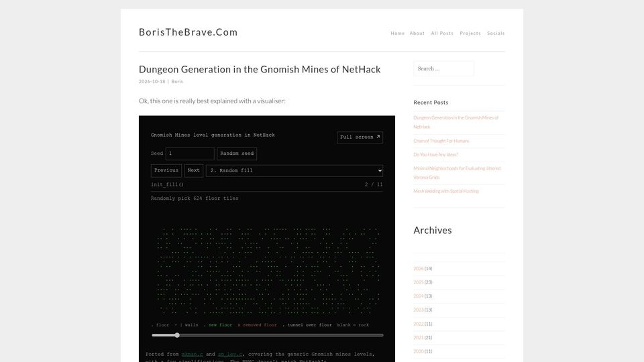Open the sp_lev.c source link
Screen dimensions: 644x362
[230, 354]
